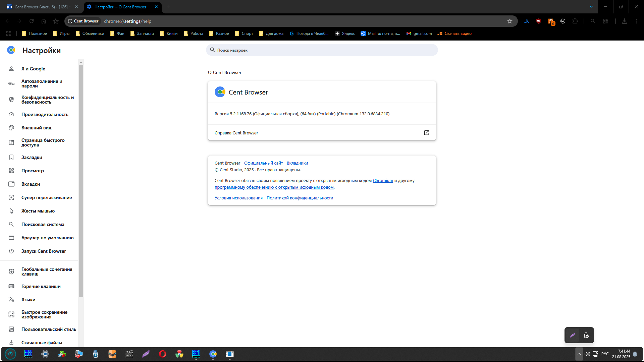Open Горячие клавиши settings section
Screen dimensions: 644x362
pos(39,286)
